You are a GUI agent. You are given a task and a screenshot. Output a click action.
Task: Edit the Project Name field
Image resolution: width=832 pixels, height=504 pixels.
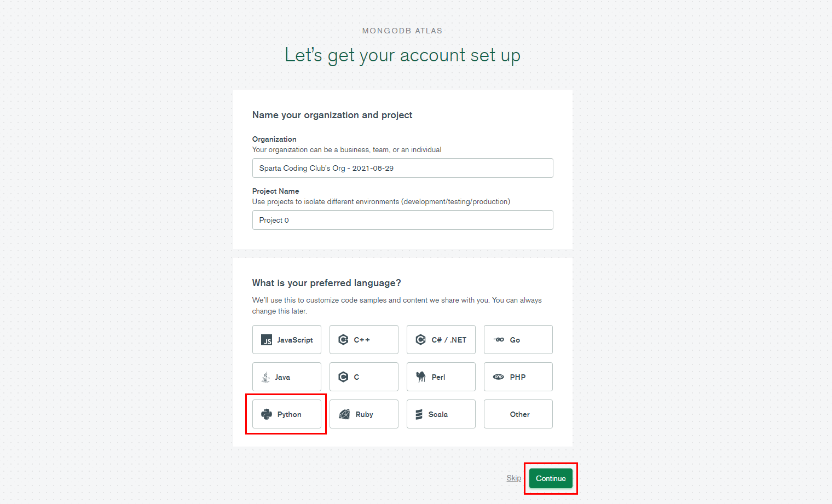point(402,220)
